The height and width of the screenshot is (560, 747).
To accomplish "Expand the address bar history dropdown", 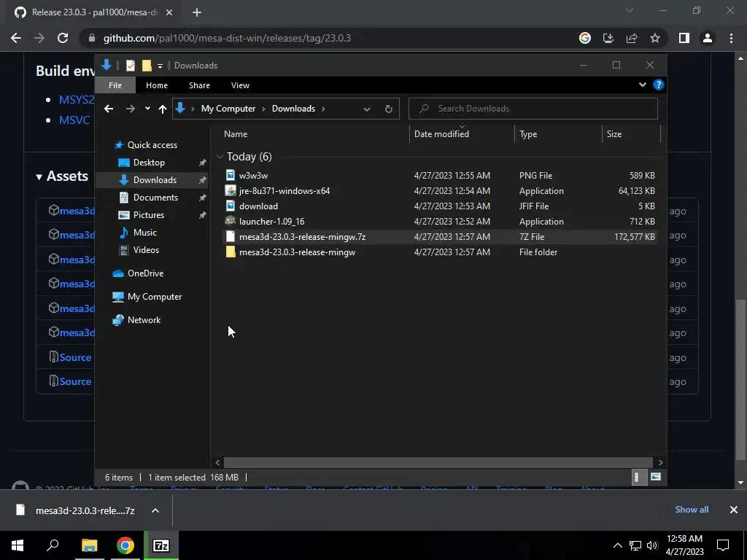I will [x=367, y=109].
